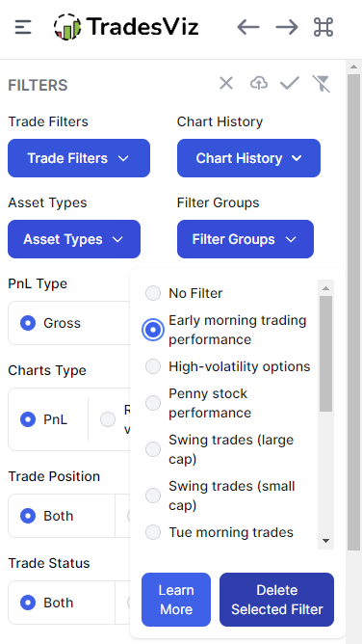This screenshot has width=362, height=644.
Task: Select Gross PnL type radio
Action: [28, 323]
